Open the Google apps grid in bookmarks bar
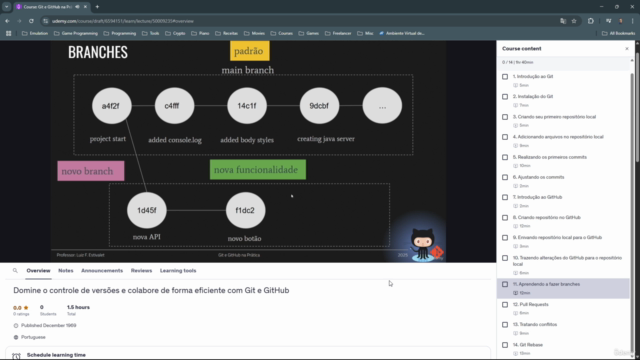The width and height of the screenshot is (640, 360). (9, 33)
